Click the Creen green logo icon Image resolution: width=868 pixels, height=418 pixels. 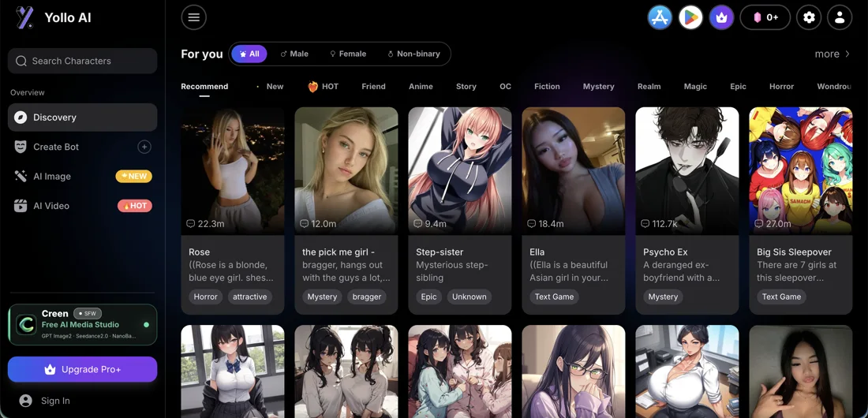(26, 324)
